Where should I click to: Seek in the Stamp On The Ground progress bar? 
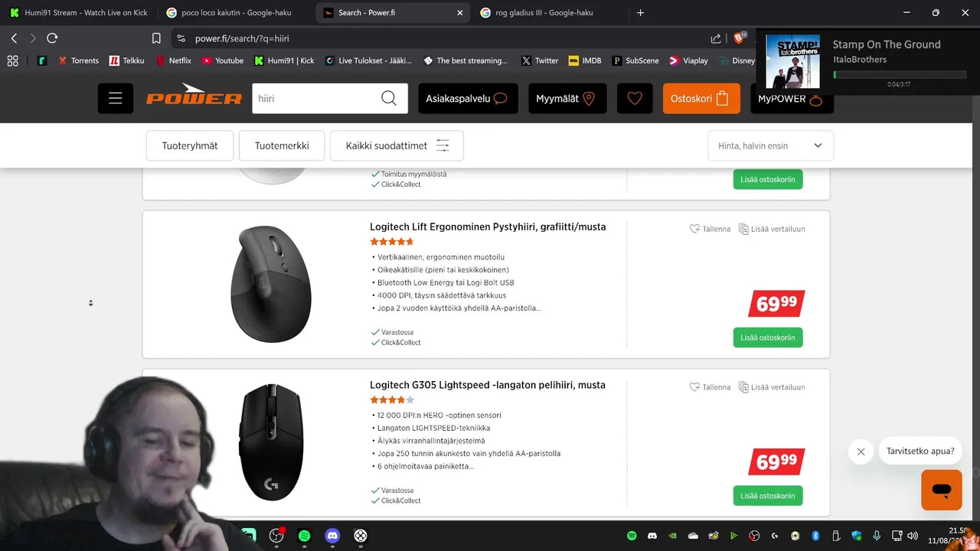point(900,75)
